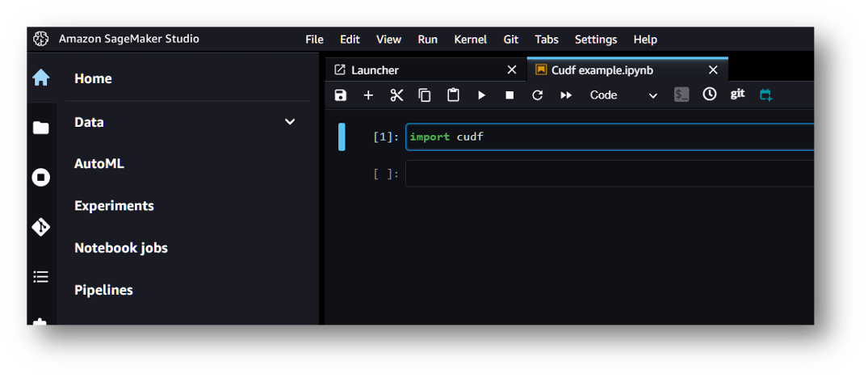Open the Kernel menu
The height and width of the screenshot is (378, 868).
pyautogui.click(x=471, y=40)
